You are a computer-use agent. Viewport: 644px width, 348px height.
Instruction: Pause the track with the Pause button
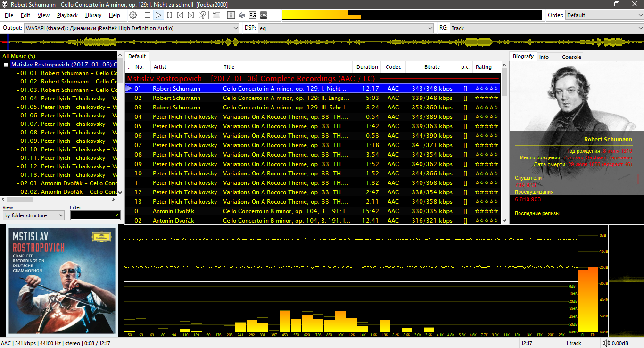coord(169,15)
